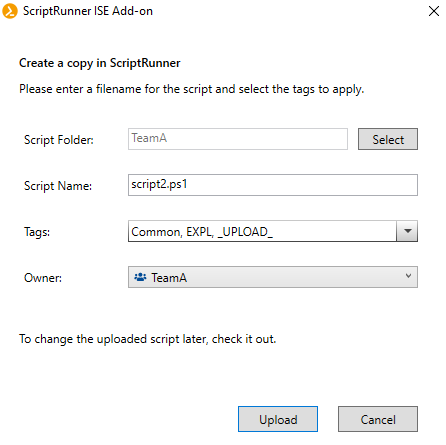The height and width of the screenshot is (445, 446).
Task: Click the Owner label
Action: 43,278
